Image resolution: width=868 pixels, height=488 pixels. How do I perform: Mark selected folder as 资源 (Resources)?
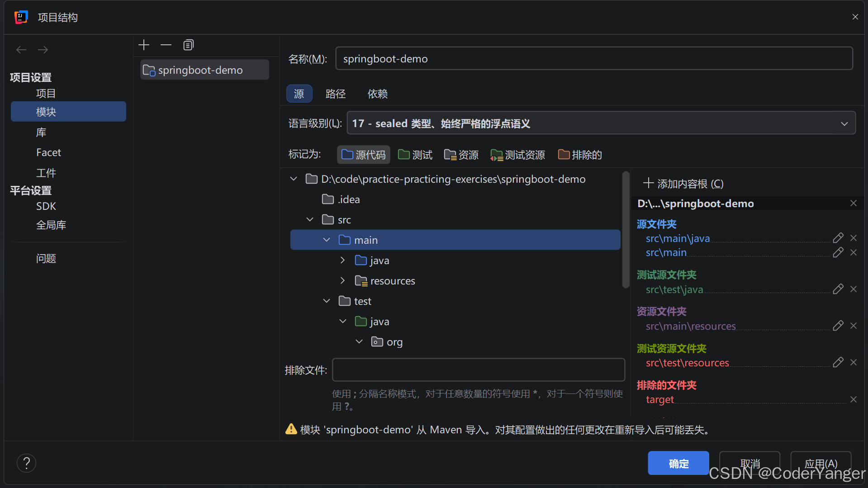click(x=461, y=155)
